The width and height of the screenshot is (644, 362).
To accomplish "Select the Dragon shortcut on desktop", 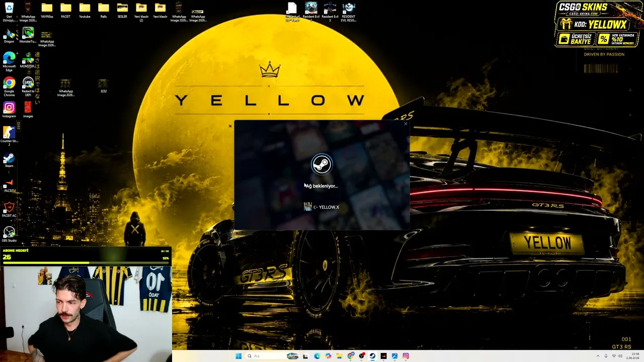I will [9, 36].
